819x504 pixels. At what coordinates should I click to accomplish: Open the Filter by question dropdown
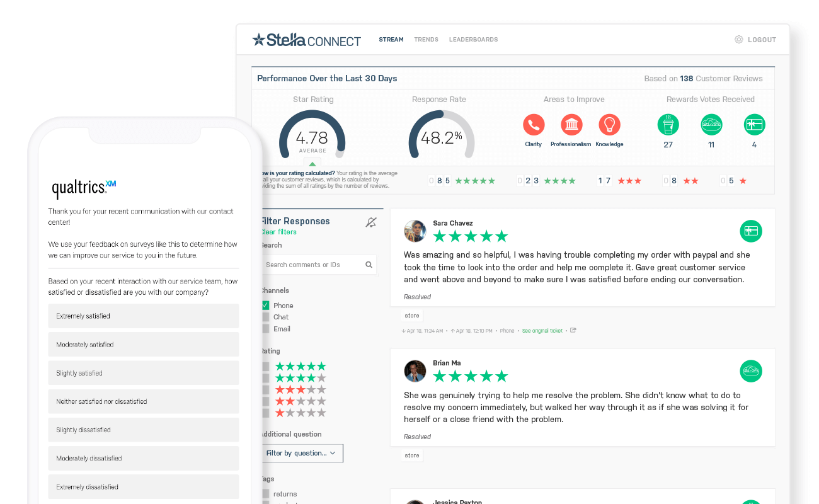pyautogui.click(x=302, y=453)
